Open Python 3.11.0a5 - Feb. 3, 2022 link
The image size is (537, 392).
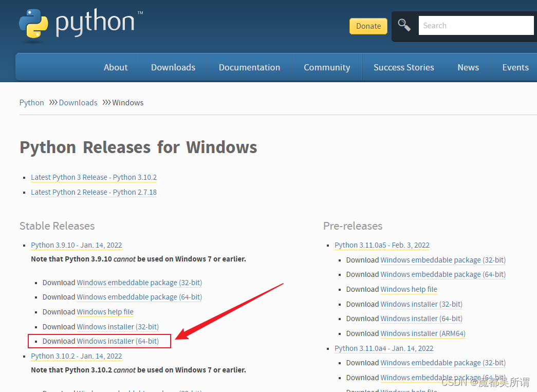382,245
